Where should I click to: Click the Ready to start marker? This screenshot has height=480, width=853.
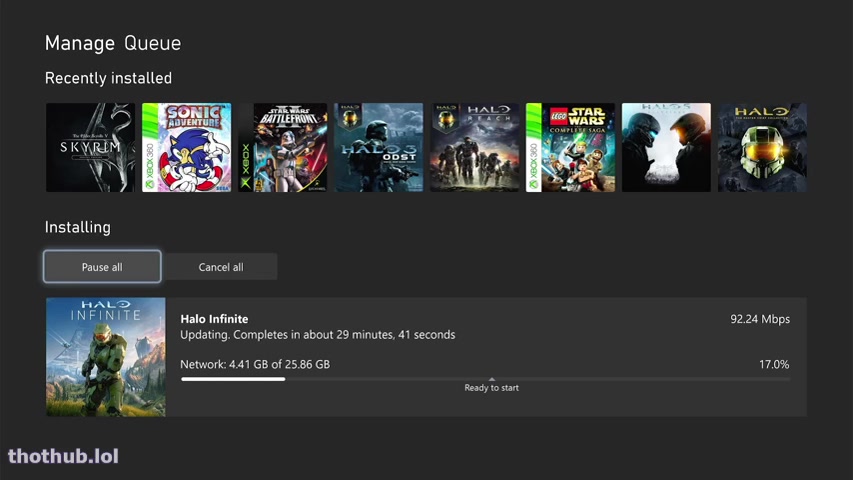[491, 385]
